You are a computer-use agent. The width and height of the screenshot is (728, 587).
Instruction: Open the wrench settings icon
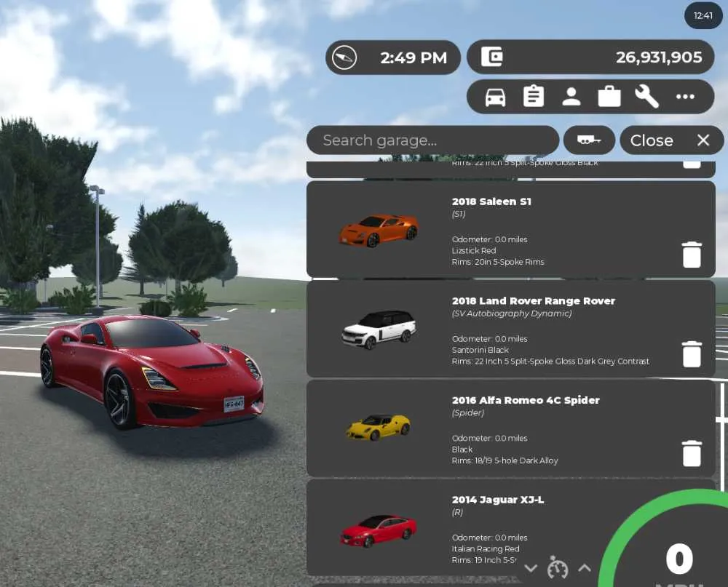click(646, 97)
